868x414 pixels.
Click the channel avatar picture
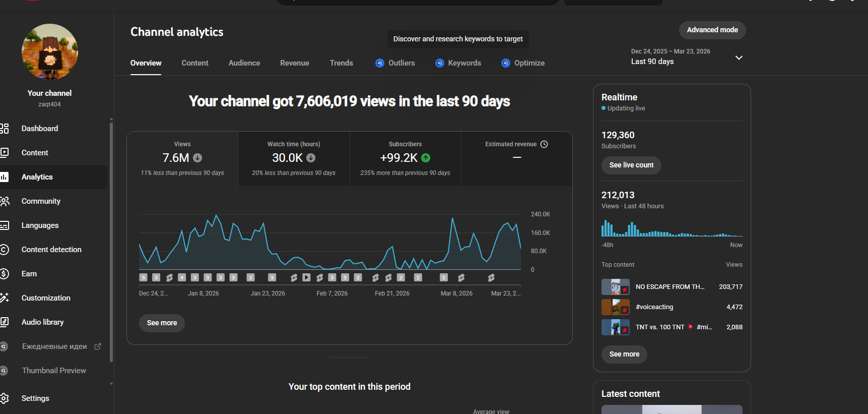[50, 52]
